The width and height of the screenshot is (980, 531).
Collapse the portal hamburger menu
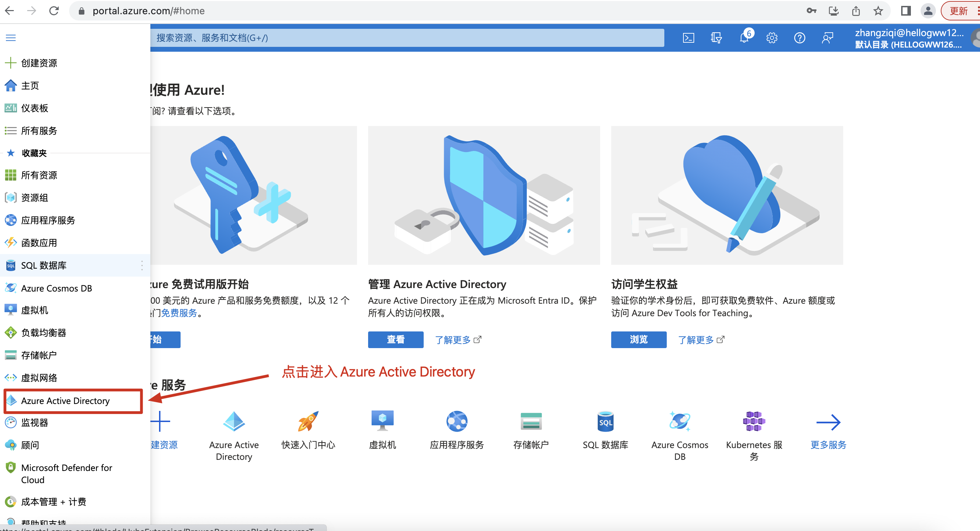(11, 37)
